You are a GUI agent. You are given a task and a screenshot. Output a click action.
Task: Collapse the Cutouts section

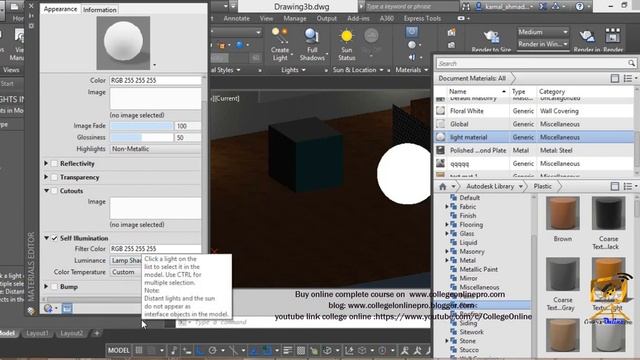coord(46,191)
